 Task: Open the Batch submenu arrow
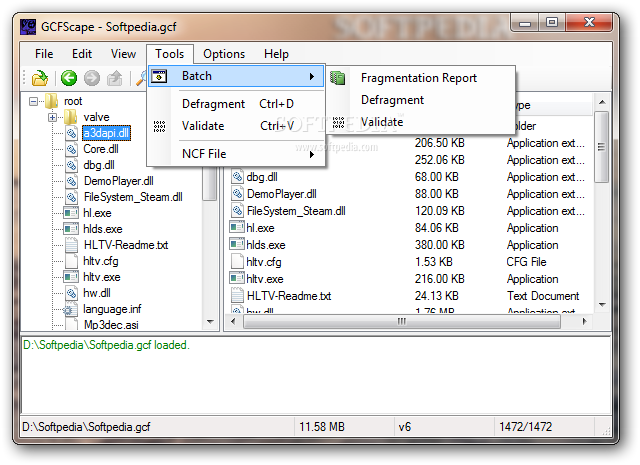click(312, 76)
